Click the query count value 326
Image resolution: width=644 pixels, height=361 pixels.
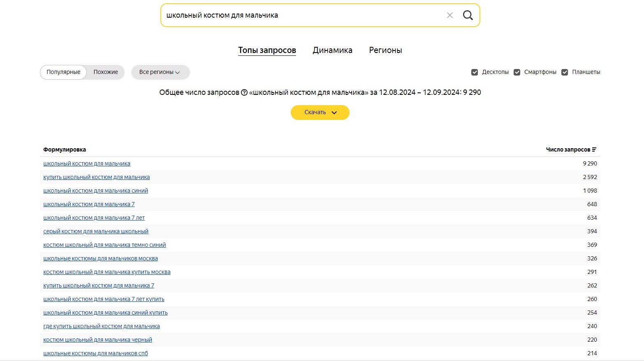[592, 258]
